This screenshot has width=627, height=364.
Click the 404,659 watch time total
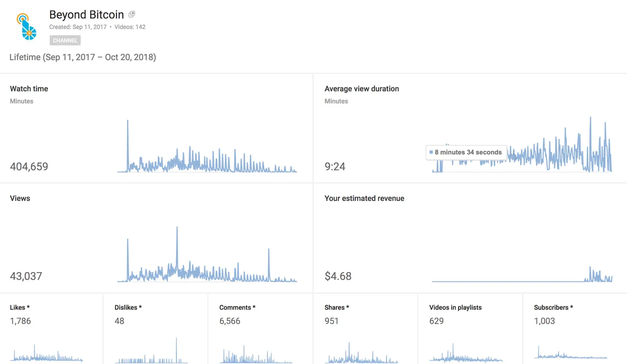29,166
